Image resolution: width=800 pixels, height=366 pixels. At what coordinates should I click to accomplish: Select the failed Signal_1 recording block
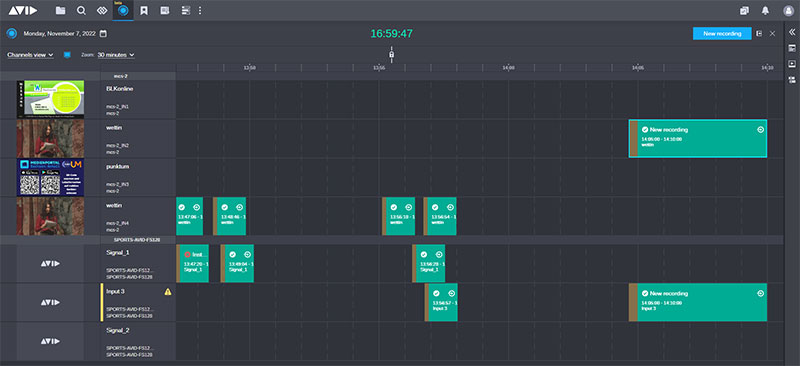(192, 263)
